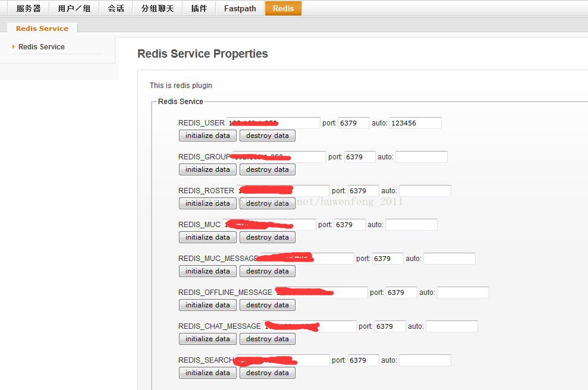This screenshot has height=390, width=588.
Task: Click the REDIS_OFFLINE_MESSAGE label
Action: 225,292
